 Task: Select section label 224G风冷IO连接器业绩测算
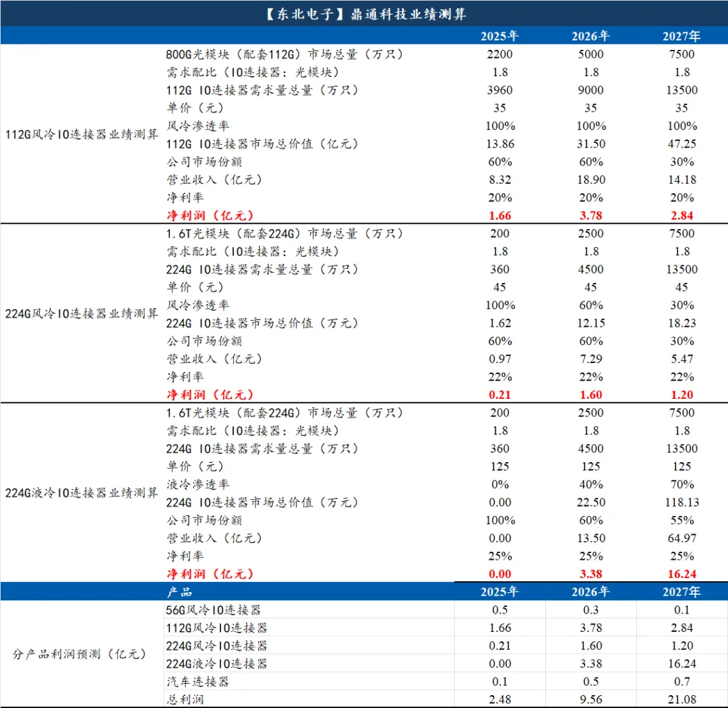tap(82, 314)
